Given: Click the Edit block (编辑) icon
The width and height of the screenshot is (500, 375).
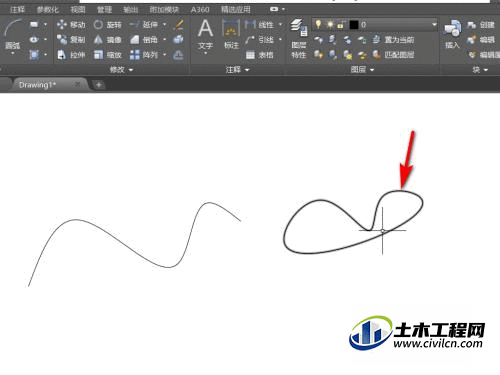Looking at the screenshot, I should click(481, 40).
